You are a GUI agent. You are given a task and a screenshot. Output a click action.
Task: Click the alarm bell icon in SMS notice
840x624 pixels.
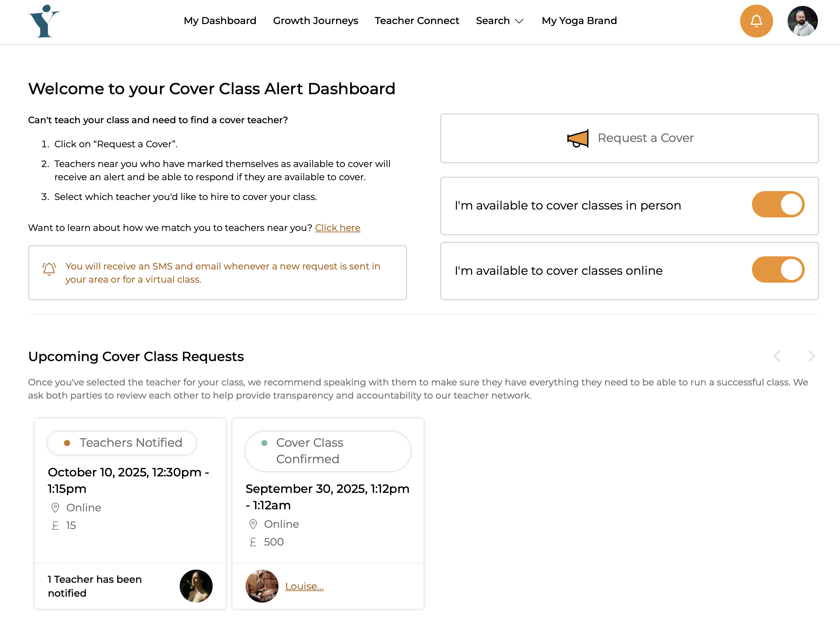point(49,269)
